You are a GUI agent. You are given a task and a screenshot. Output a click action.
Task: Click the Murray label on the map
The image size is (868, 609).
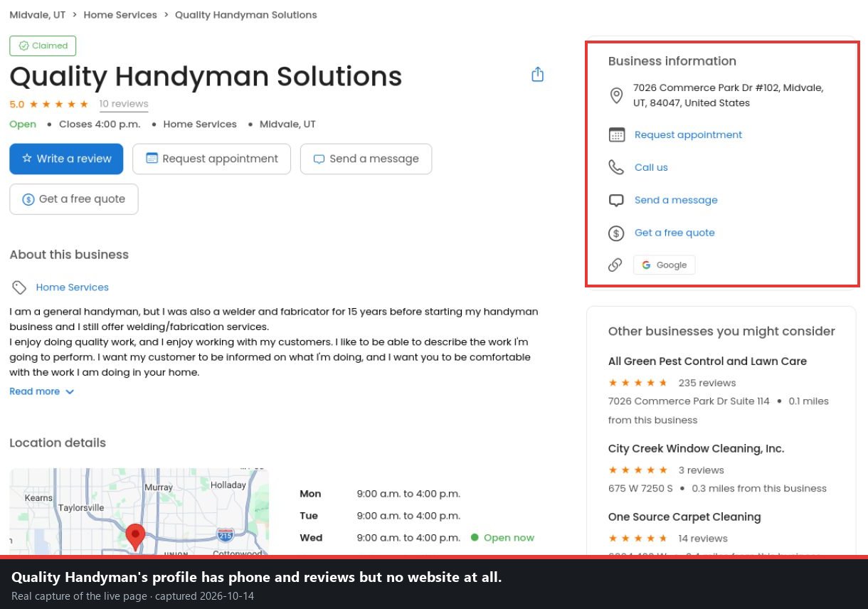[x=159, y=487]
